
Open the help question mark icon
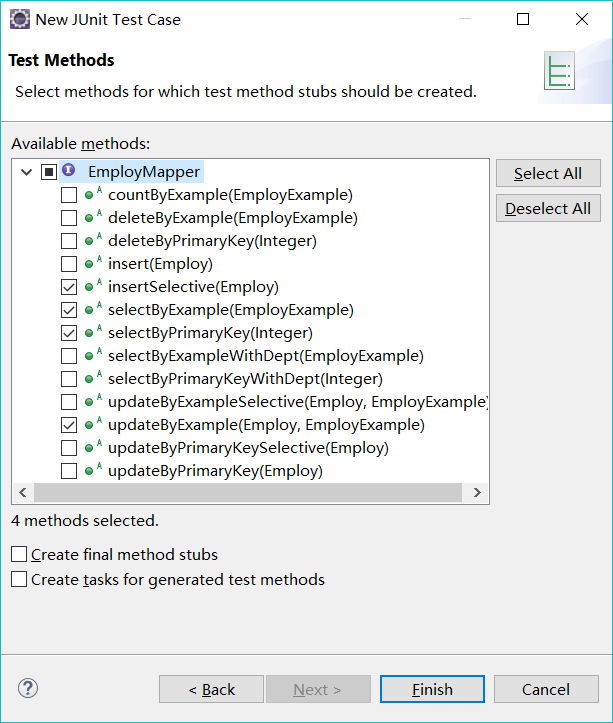click(28, 688)
